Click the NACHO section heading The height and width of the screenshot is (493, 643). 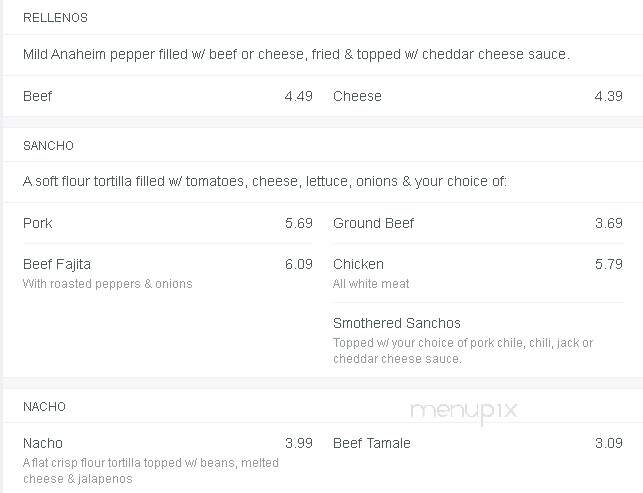44,407
